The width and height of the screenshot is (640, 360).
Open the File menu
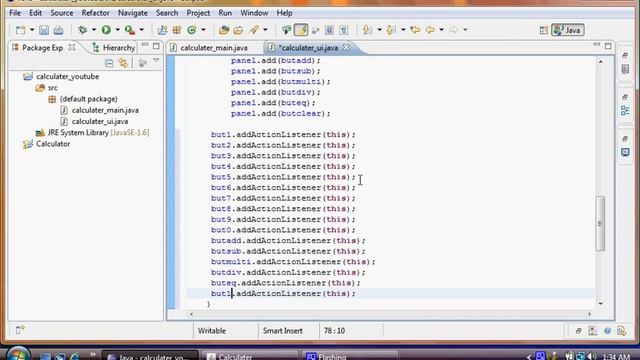tap(15, 13)
